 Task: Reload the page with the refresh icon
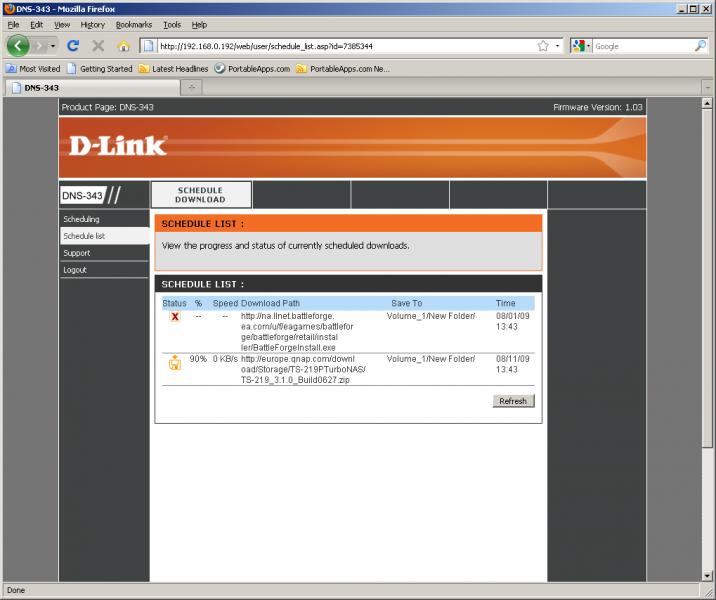point(73,46)
